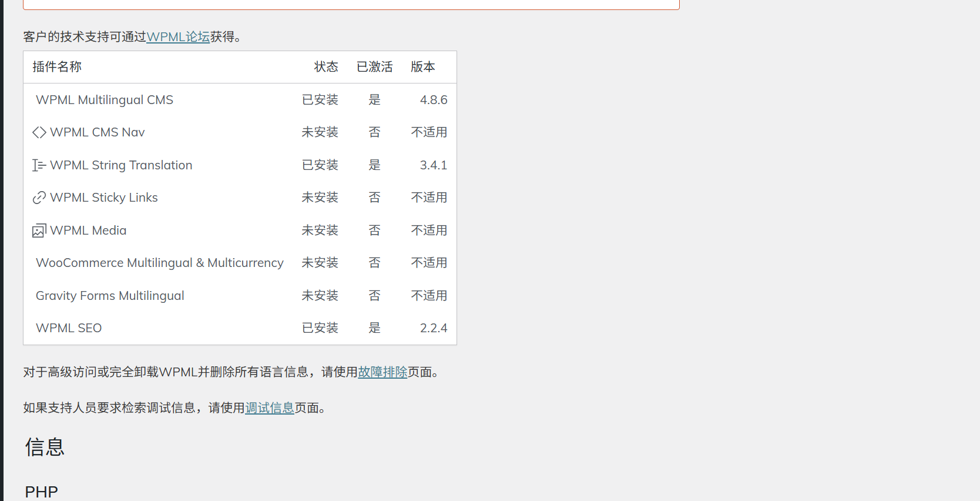Click 已安装 status for WPML Multilingual CMS
The image size is (980, 501).
coord(320,100)
